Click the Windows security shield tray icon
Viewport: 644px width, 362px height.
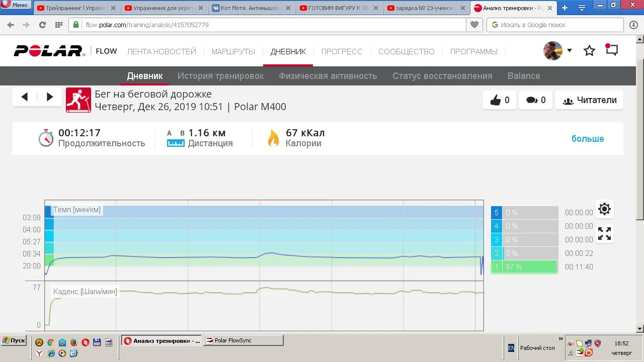(x=597, y=343)
